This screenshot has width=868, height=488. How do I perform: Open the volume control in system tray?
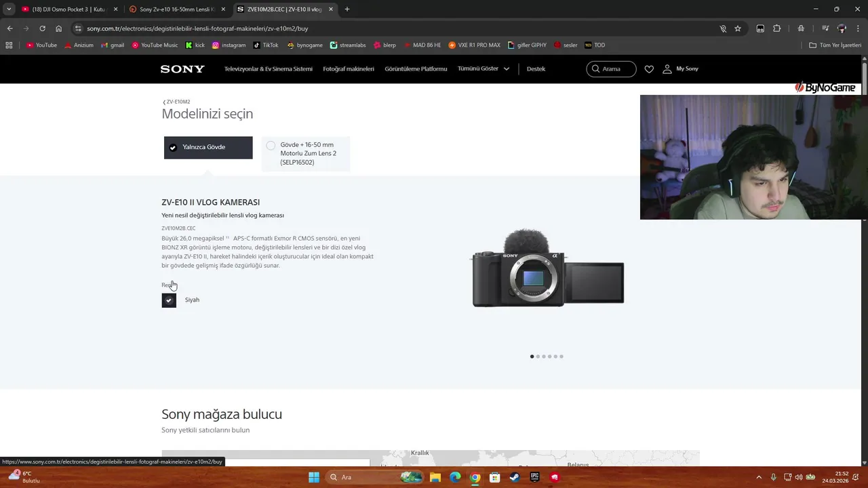point(798,477)
